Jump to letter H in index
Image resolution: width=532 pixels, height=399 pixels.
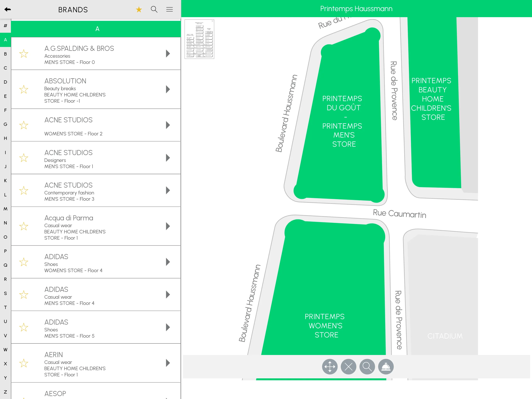(x=5, y=138)
